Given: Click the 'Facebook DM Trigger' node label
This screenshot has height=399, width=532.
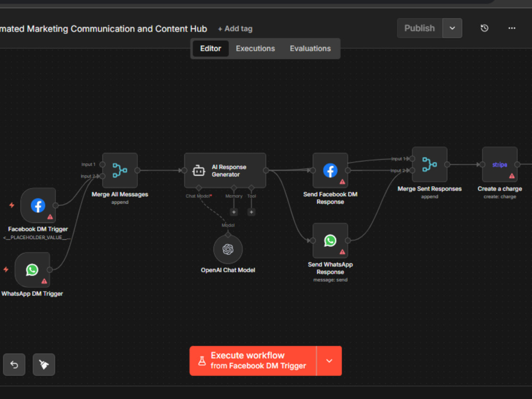Looking at the screenshot, I should [x=38, y=229].
